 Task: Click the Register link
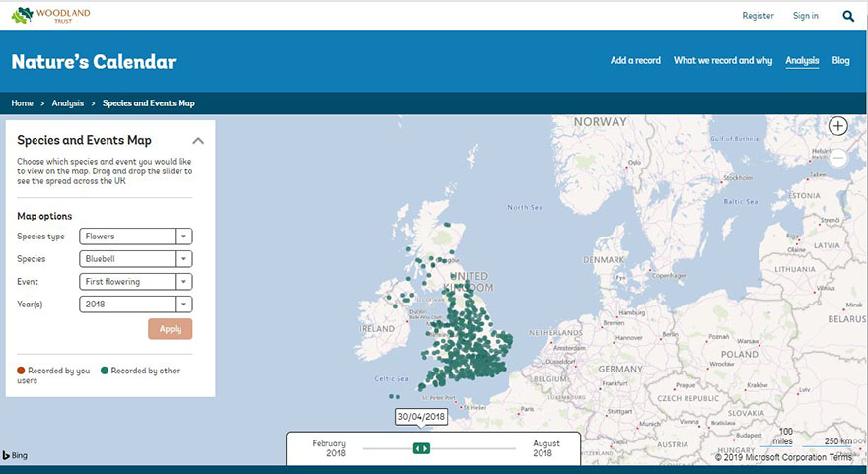[758, 16]
